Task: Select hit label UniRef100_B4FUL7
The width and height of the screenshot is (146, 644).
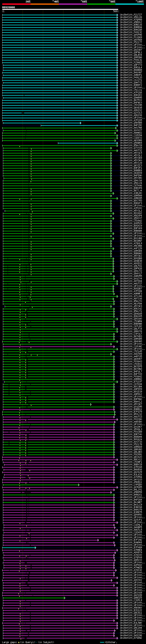Action: (131, 371)
